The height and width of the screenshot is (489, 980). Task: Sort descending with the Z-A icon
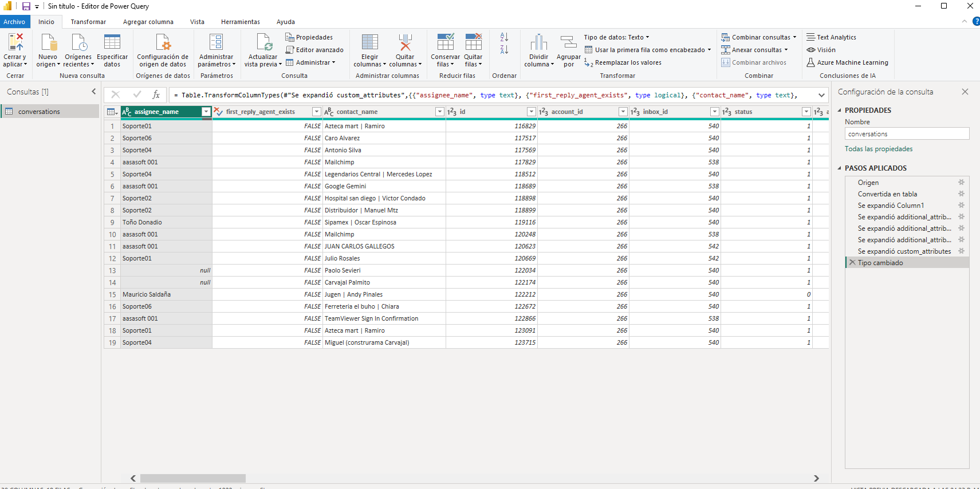(504, 50)
